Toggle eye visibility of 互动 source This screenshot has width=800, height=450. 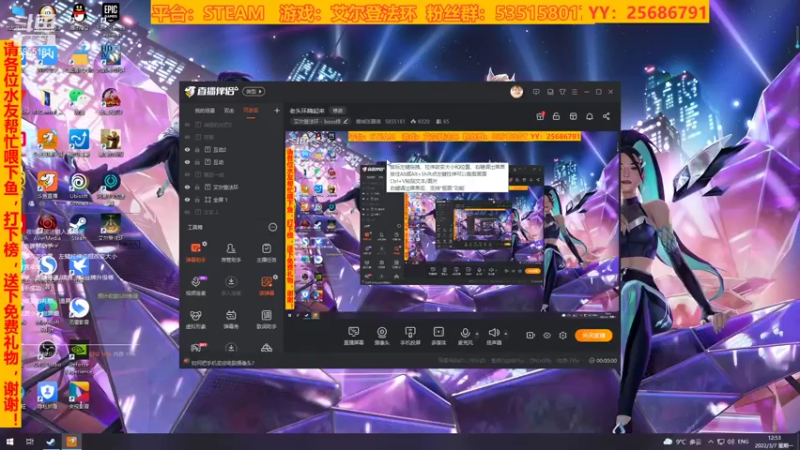pyautogui.click(x=187, y=162)
